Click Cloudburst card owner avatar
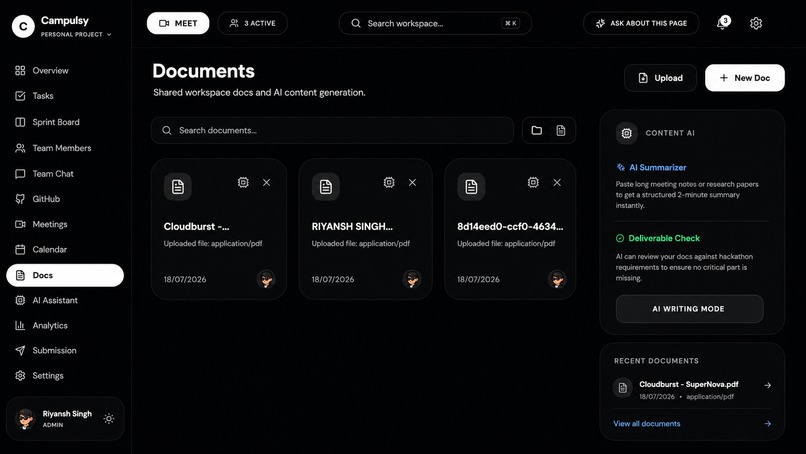This screenshot has height=454, width=806. click(266, 279)
